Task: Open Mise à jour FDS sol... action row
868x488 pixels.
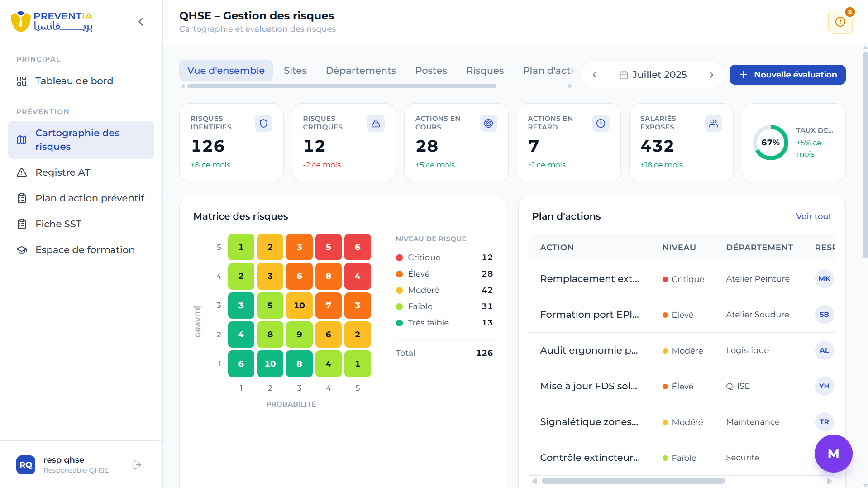Action: pyautogui.click(x=682, y=386)
